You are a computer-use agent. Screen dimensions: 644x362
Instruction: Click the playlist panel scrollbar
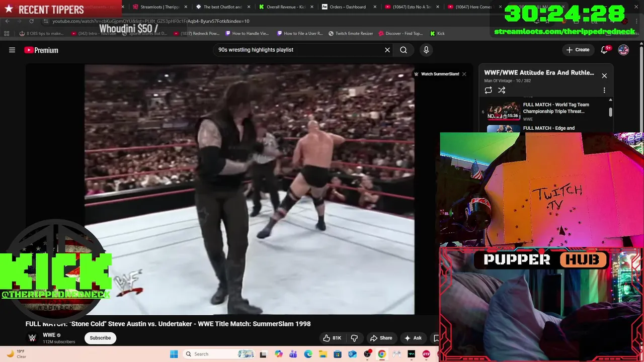point(611,113)
